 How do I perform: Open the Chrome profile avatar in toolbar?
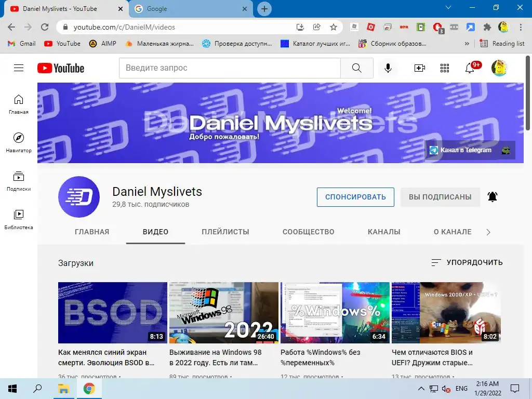point(503,27)
